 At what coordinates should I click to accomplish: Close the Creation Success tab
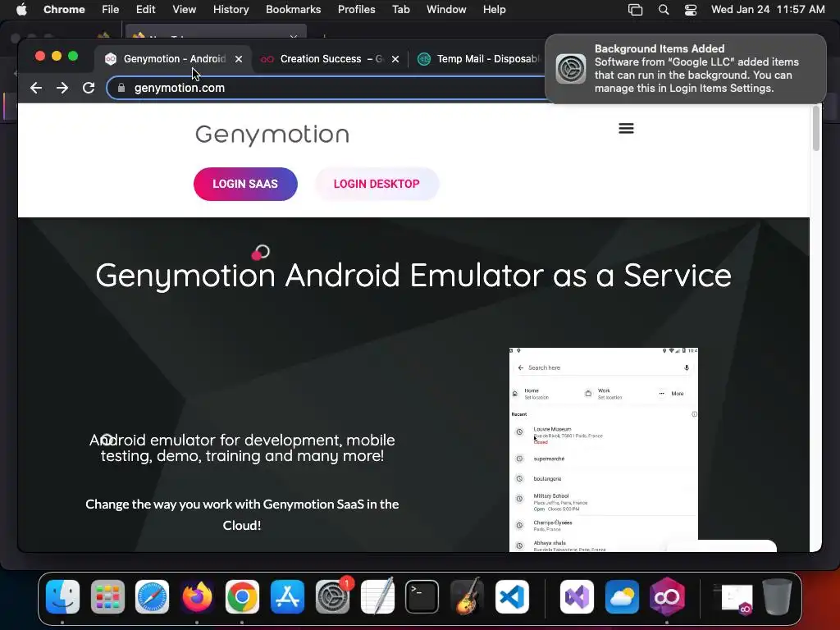point(395,59)
